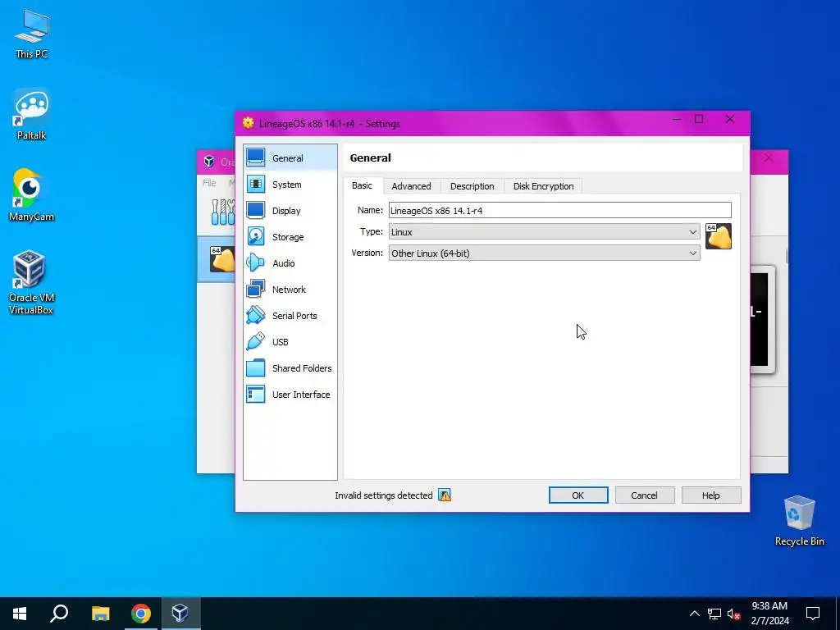Viewport: 840px width, 630px height.
Task: Maximize the Settings window
Action: pyautogui.click(x=699, y=119)
